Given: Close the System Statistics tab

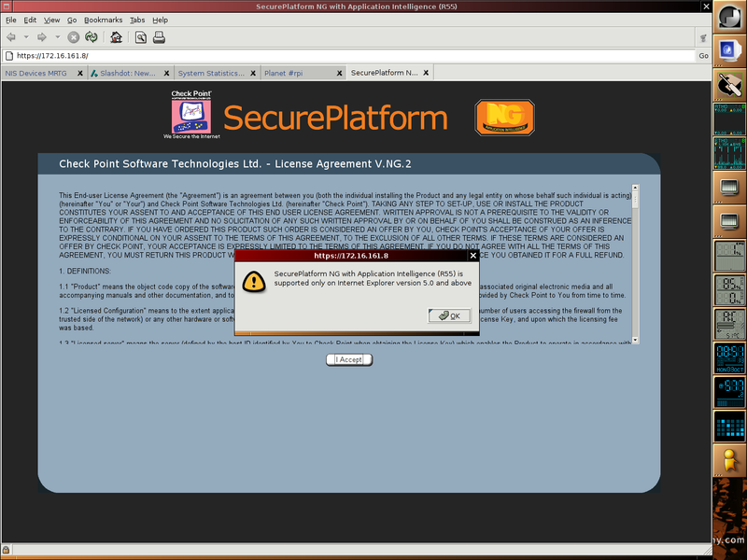Looking at the screenshot, I should pyautogui.click(x=253, y=74).
